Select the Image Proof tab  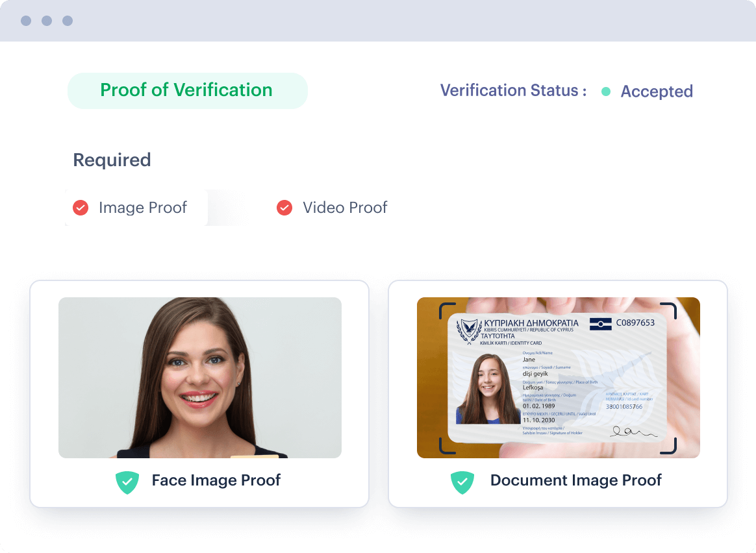(142, 208)
